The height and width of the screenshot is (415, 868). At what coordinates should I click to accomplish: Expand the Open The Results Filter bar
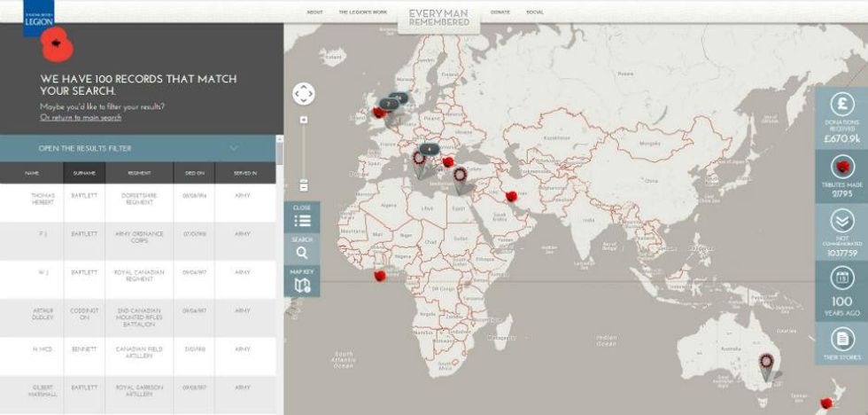click(138, 148)
